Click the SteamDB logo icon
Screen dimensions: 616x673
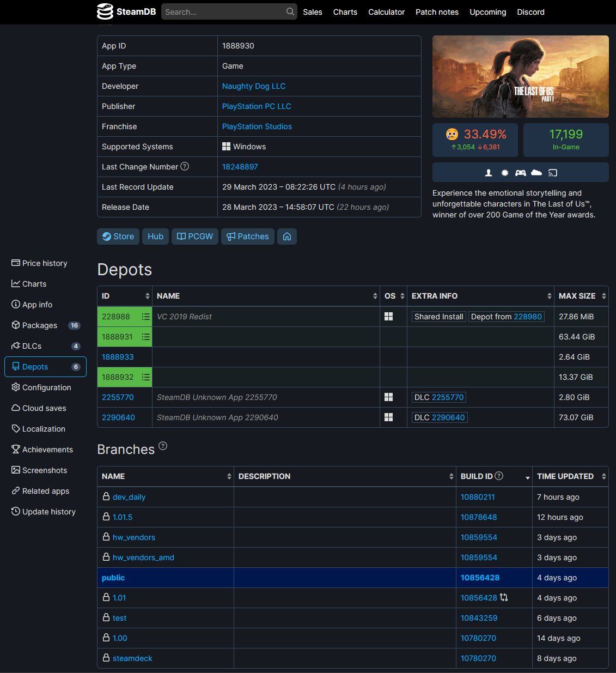pos(105,11)
